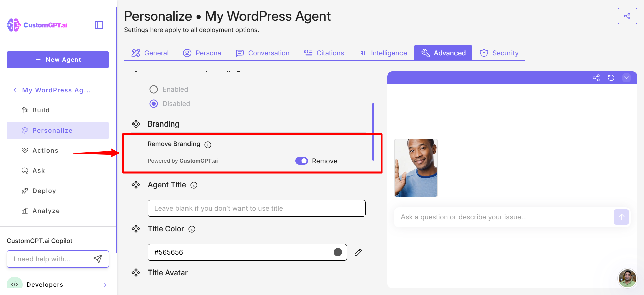The image size is (644, 295).
Task: Select the Enabled radio option
Action: pyautogui.click(x=154, y=89)
